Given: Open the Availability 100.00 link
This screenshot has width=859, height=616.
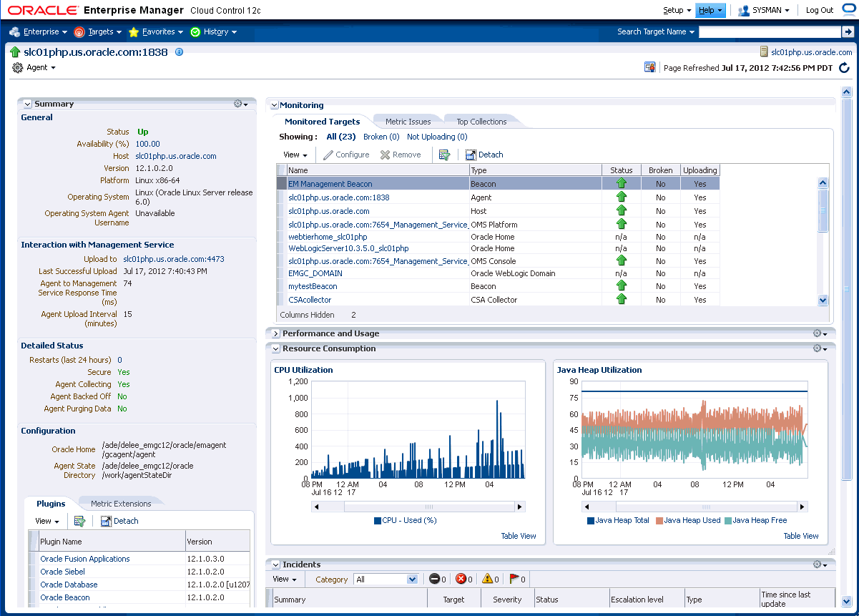Looking at the screenshot, I should click(x=147, y=144).
